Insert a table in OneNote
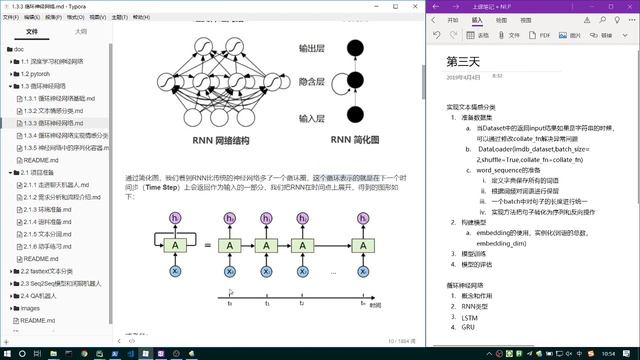 478,36
